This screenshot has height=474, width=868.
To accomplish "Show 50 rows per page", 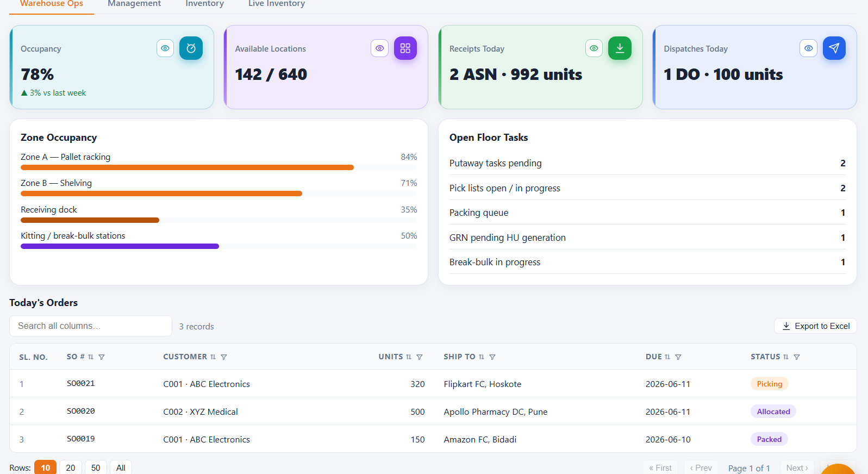I will click(x=96, y=467).
